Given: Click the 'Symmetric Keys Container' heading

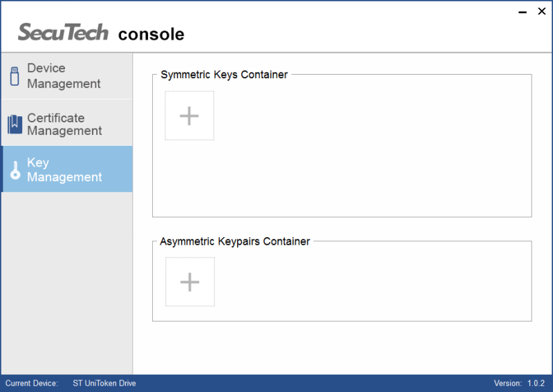Looking at the screenshot, I should click(224, 75).
